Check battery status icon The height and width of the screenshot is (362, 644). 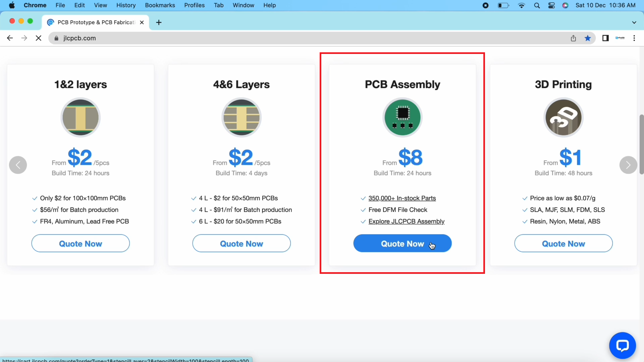tap(503, 5)
